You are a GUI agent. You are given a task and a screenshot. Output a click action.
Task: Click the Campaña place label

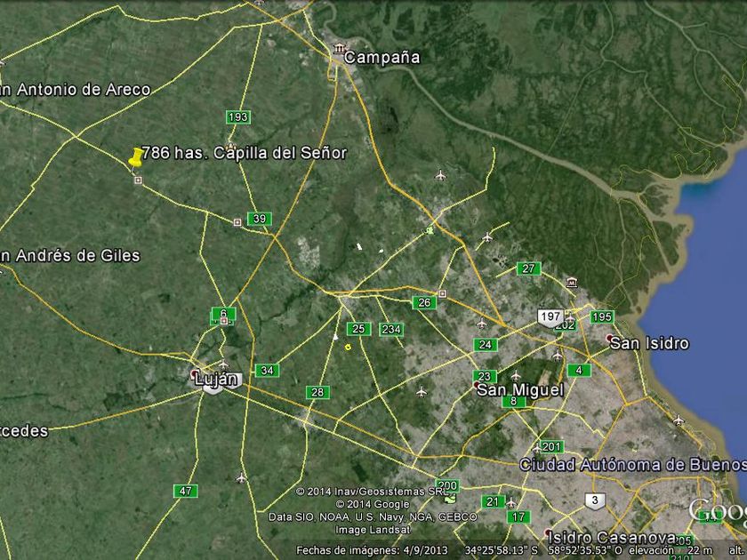pos(382,58)
